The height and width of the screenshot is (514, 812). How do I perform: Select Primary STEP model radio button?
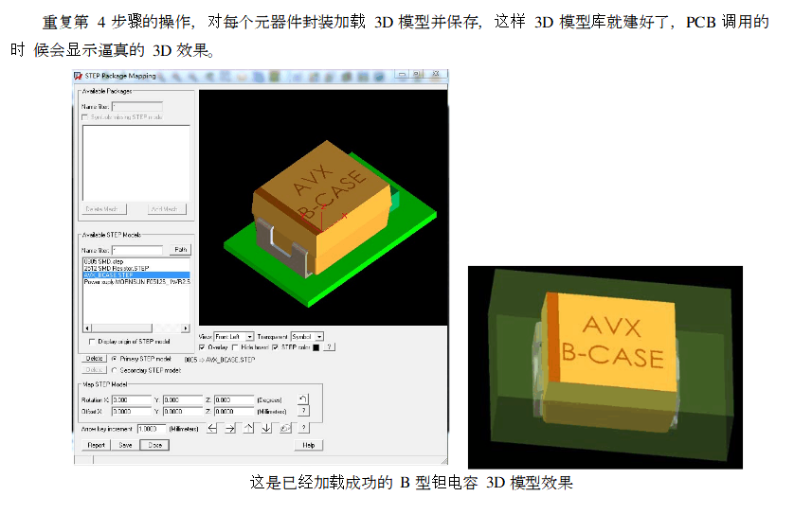tap(115, 359)
